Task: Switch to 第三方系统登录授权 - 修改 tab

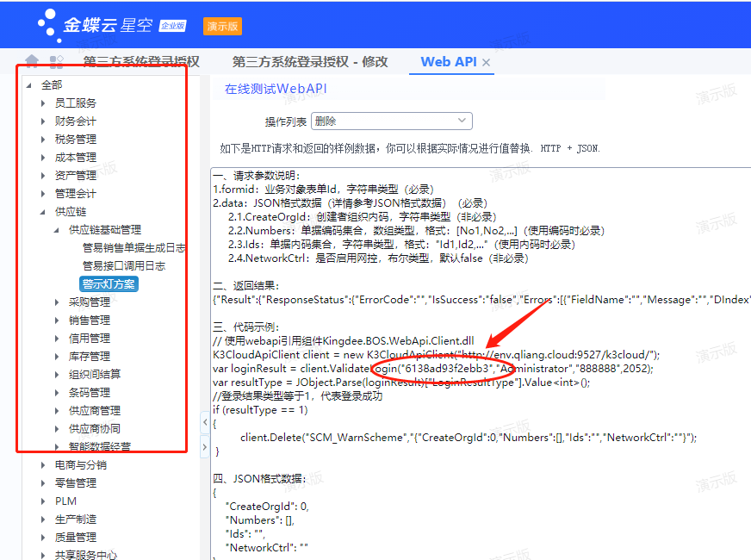Action: [310, 62]
